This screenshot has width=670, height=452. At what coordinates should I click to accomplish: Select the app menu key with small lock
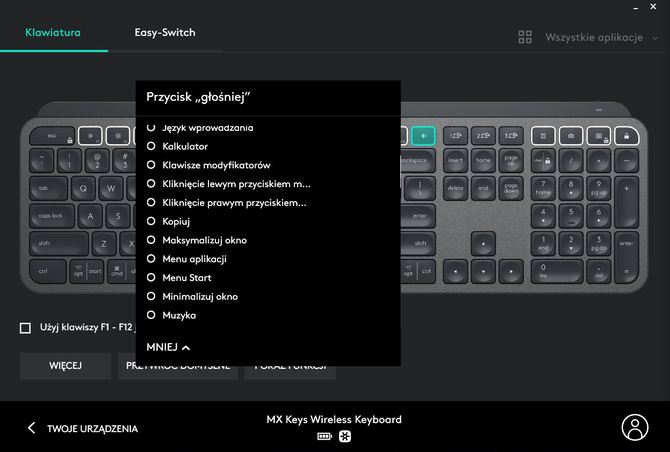click(599, 136)
